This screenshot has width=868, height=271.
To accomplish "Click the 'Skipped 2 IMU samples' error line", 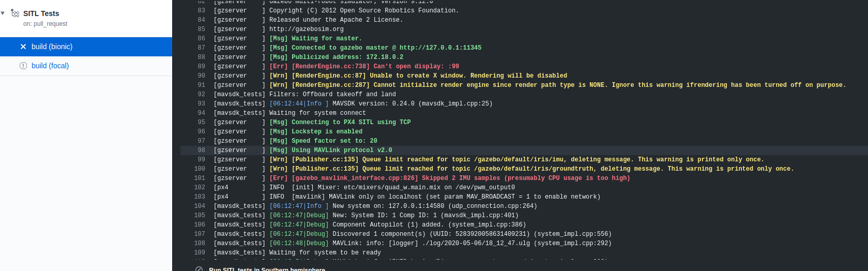I will point(524,178).
